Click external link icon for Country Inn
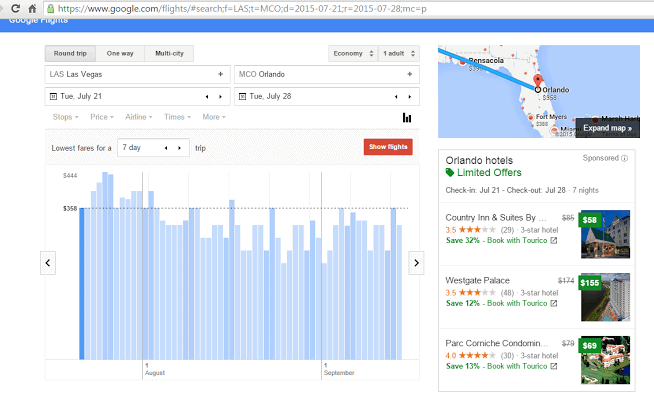The width and height of the screenshot is (654, 403). click(x=554, y=240)
